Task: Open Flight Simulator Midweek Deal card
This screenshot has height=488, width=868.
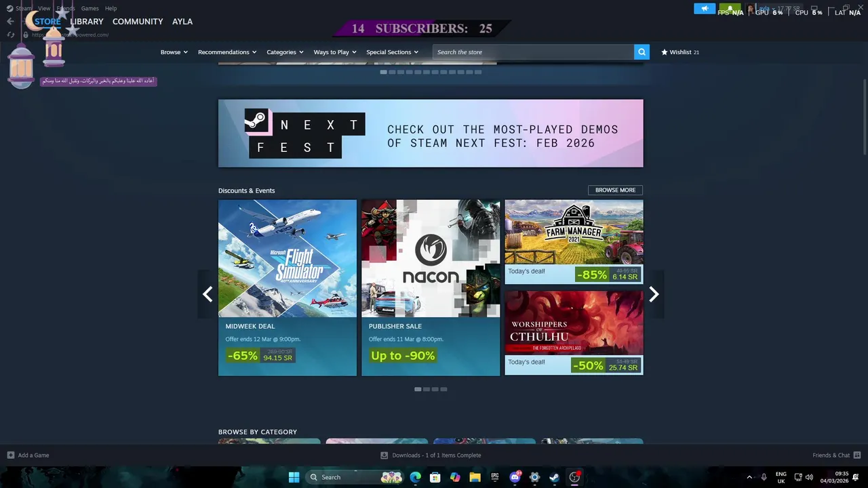Action: (288, 287)
